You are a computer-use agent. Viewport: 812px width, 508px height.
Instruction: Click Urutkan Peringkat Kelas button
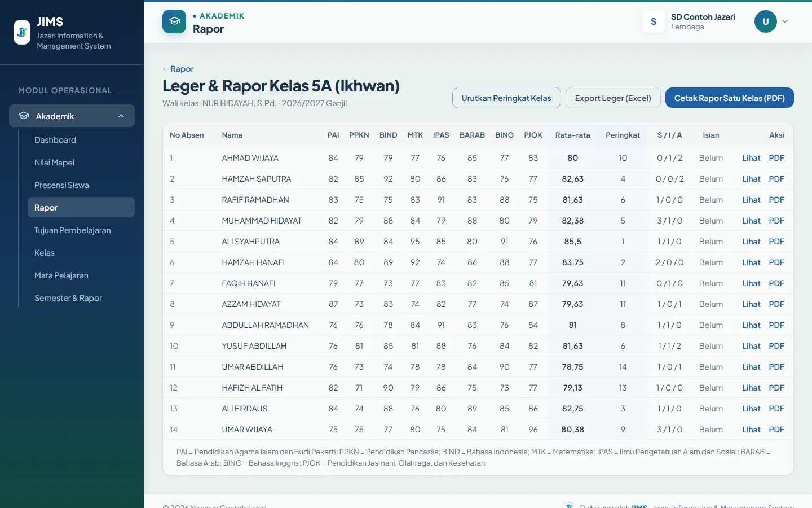[x=506, y=98]
